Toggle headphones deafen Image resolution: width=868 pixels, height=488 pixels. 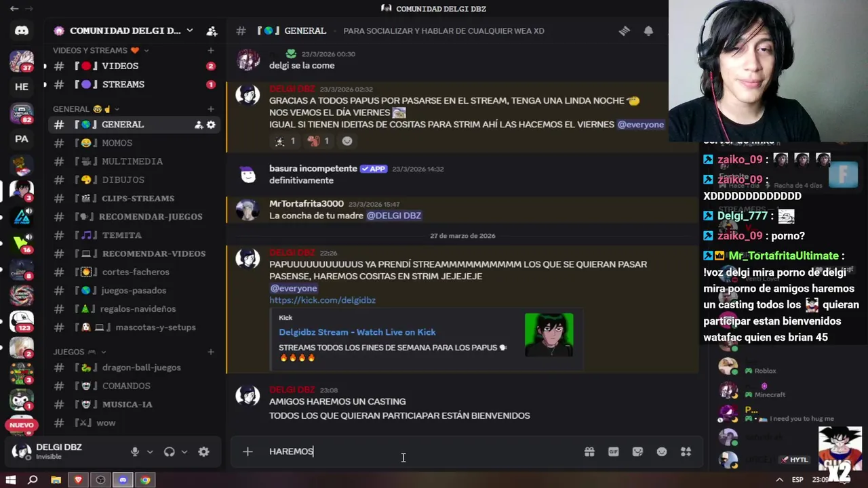tap(170, 451)
